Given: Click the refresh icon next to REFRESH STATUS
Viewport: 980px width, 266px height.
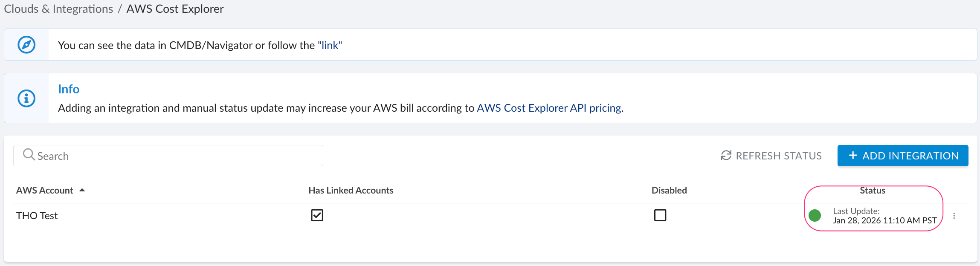Looking at the screenshot, I should tap(725, 155).
